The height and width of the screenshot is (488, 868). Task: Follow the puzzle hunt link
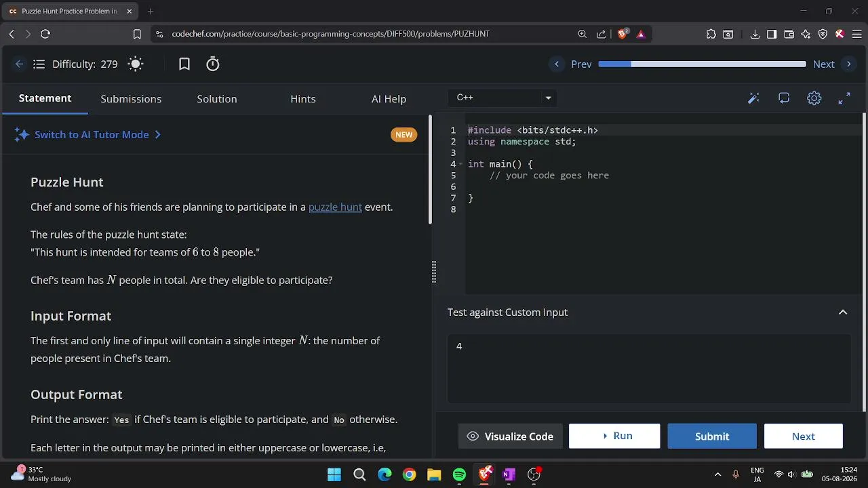coord(335,207)
